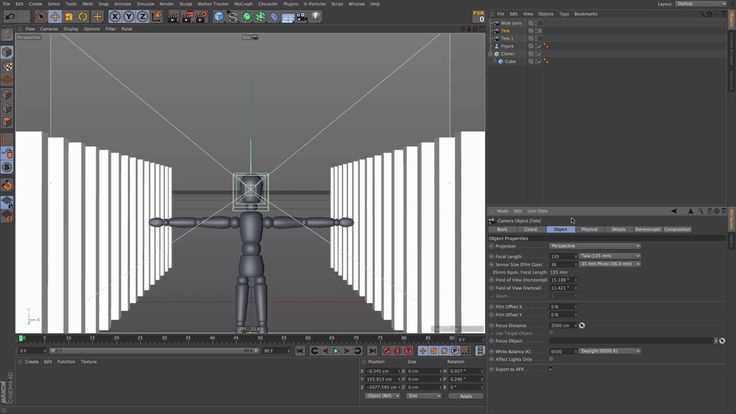
Task: Click the Autokeying red button
Action: pyautogui.click(x=398, y=350)
